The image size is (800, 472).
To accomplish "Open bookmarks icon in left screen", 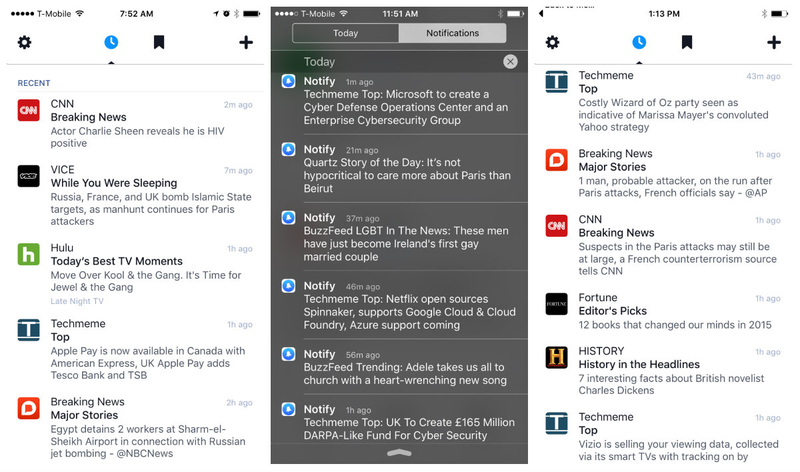I will [159, 42].
